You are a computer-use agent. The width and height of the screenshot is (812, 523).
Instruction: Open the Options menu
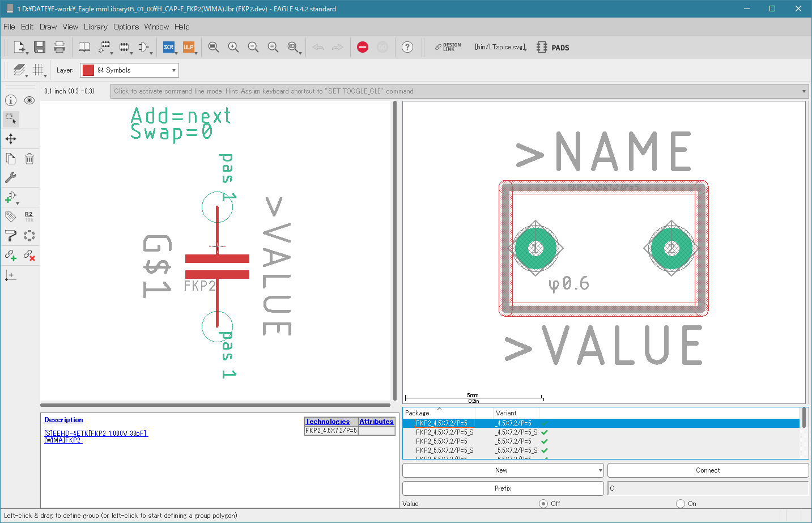126,27
